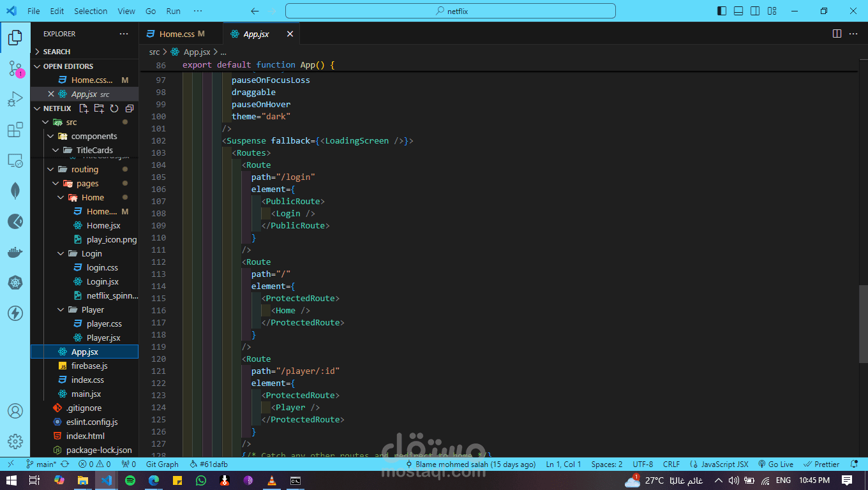Open the Accounts icon in activity bar
868x490 pixels.
click(x=15, y=411)
